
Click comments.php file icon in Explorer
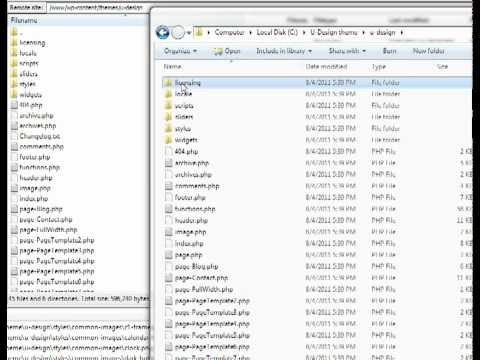coord(169,186)
